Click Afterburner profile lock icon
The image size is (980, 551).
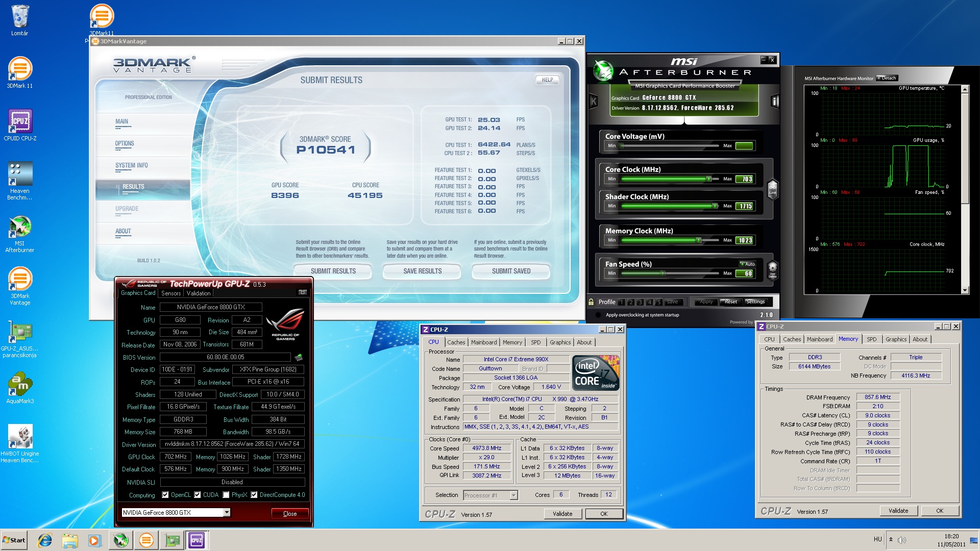pyautogui.click(x=591, y=302)
